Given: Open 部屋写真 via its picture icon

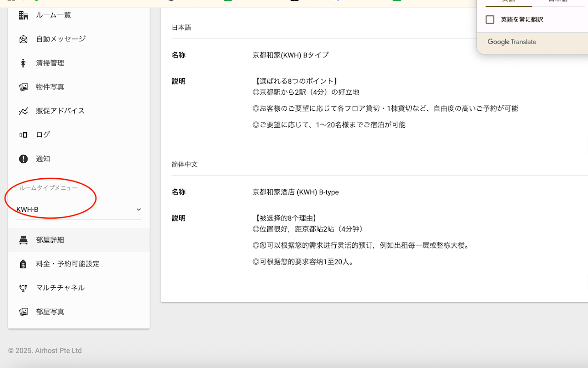Looking at the screenshot, I should (x=23, y=311).
